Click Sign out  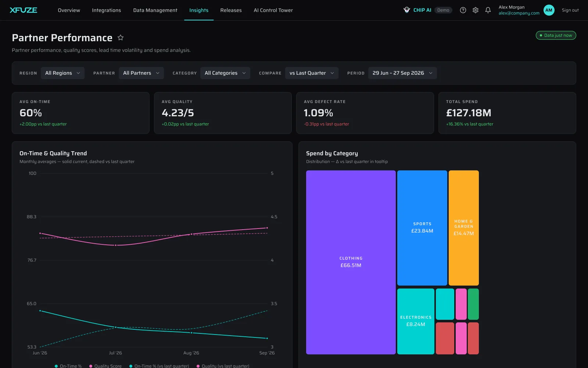[570, 10]
